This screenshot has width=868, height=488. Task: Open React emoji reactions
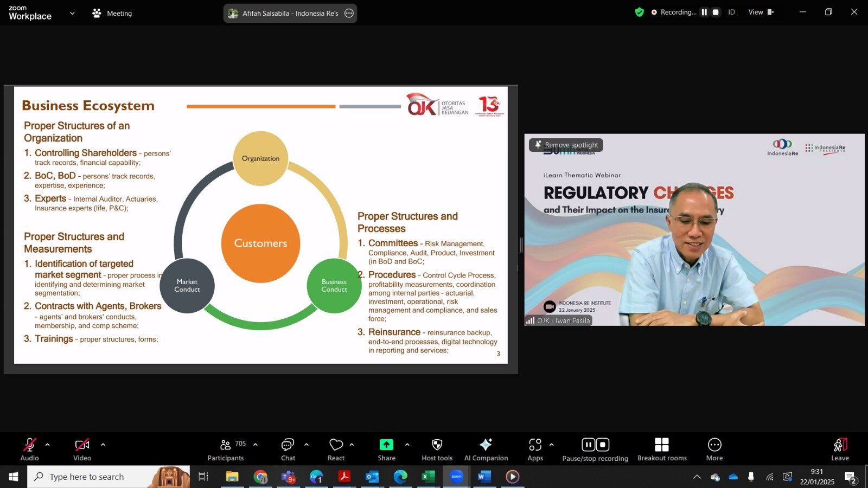click(336, 450)
